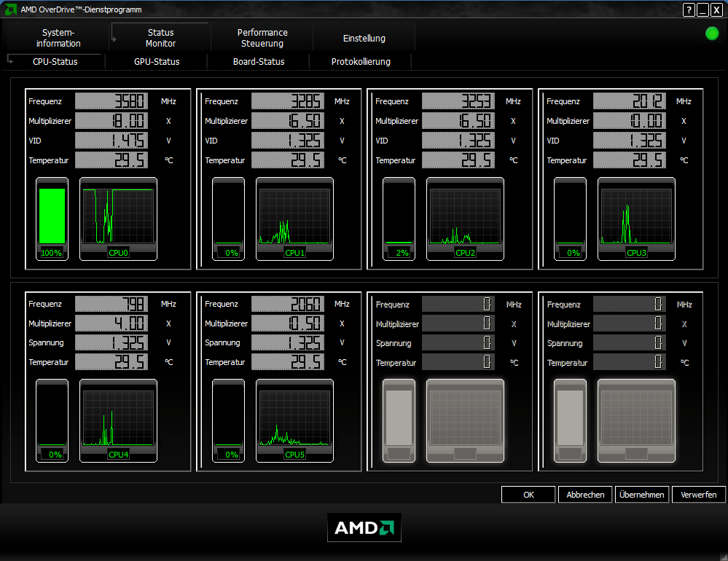Open the GPU-Status subtab
The width and height of the screenshot is (728, 561).
click(x=157, y=62)
